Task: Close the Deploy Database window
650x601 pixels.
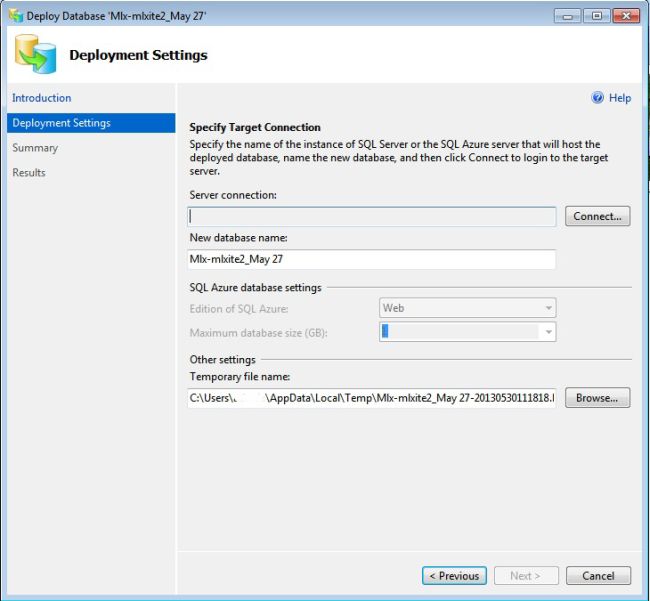Action: (x=626, y=16)
